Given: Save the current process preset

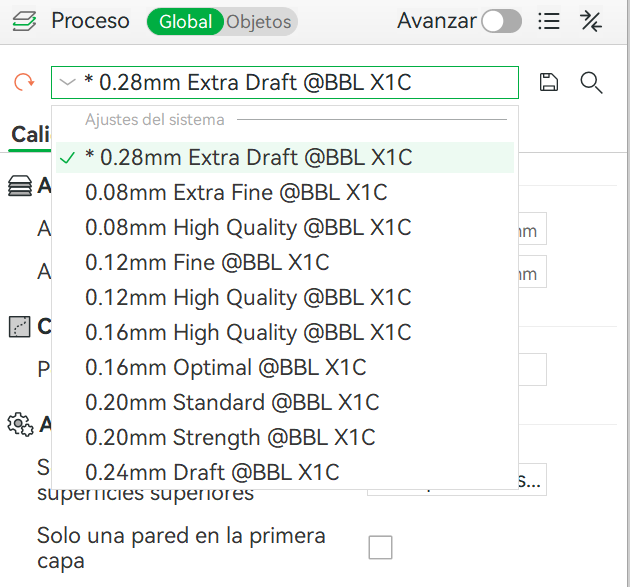Looking at the screenshot, I should (x=548, y=83).
